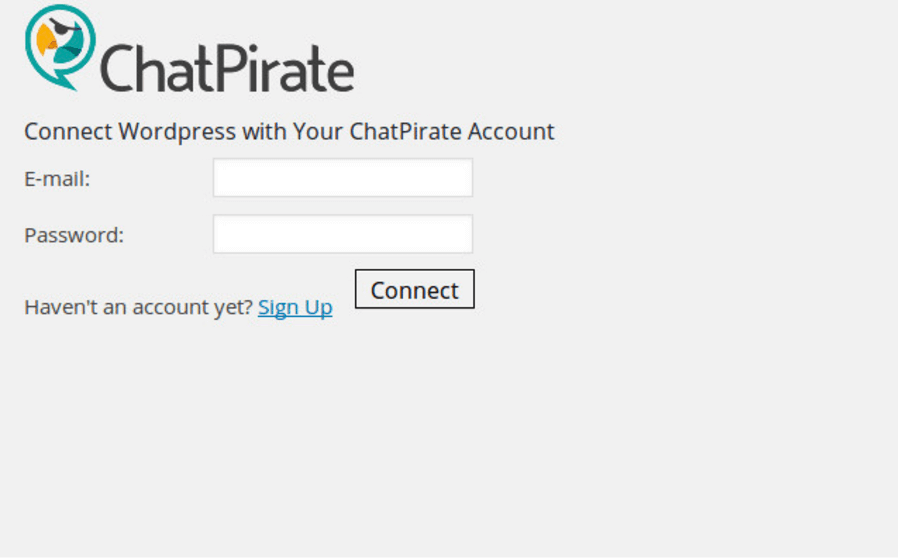Click the word Wordpress in heading

[177, 132]
